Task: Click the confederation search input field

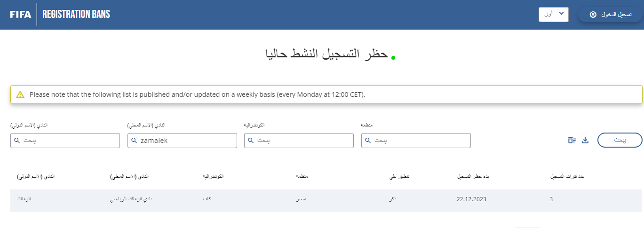Action: [303, 141]
